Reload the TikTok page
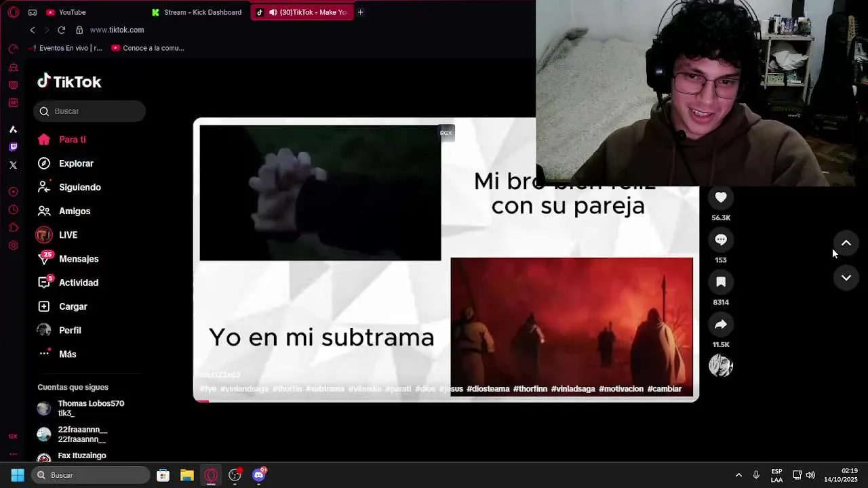Viewport: 868px width, 488px height. coord(61,30)
